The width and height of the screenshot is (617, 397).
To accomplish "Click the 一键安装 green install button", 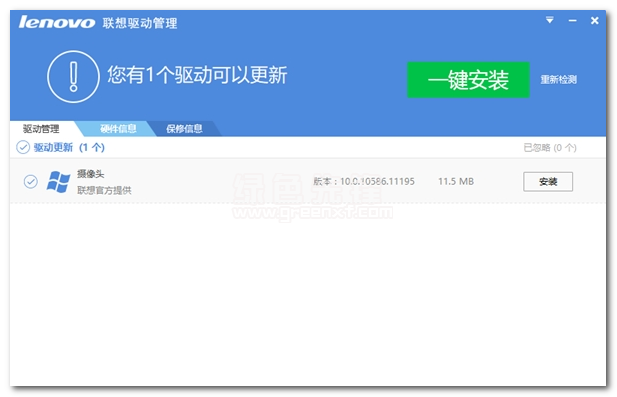I will pyautogui.click(x=468, y=79).
